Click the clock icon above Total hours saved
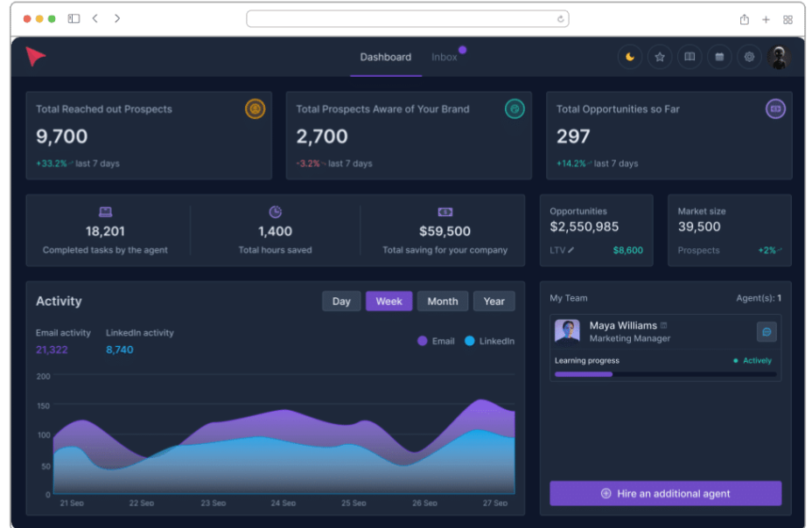812x528 pixels. (x=275, y=211)
